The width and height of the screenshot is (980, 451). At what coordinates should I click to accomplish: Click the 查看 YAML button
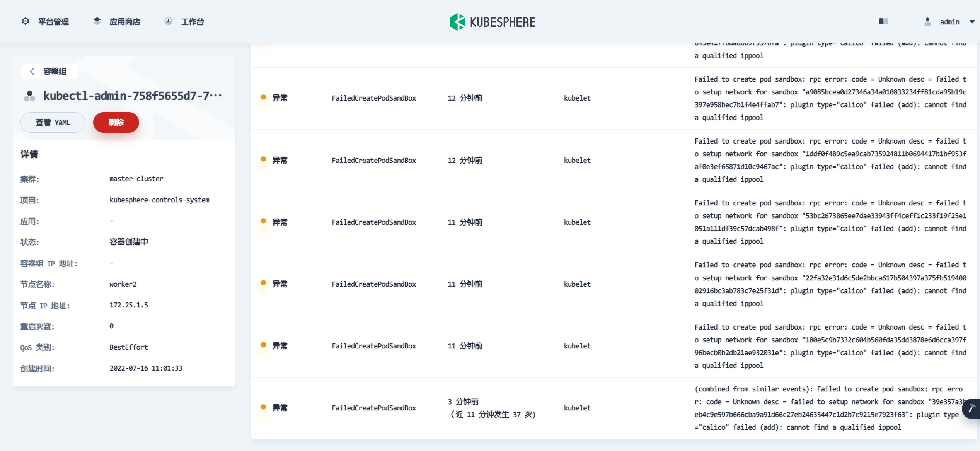53,122
